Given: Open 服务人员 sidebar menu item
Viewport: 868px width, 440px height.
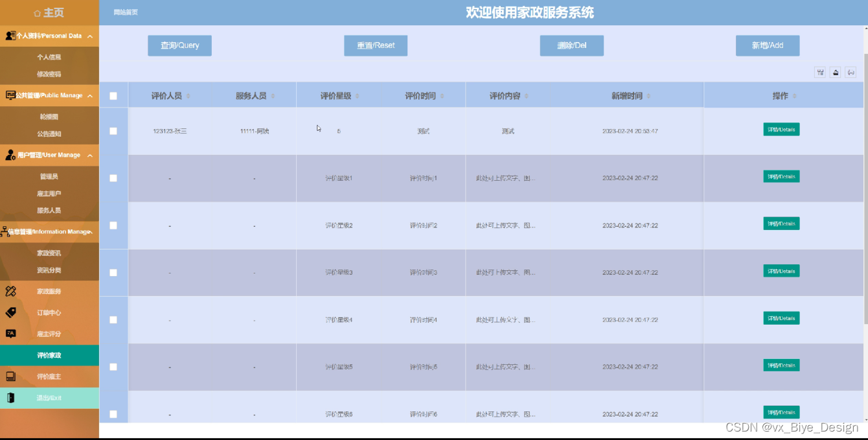Looking at the screenshot, I should click(x=49, y=211).
